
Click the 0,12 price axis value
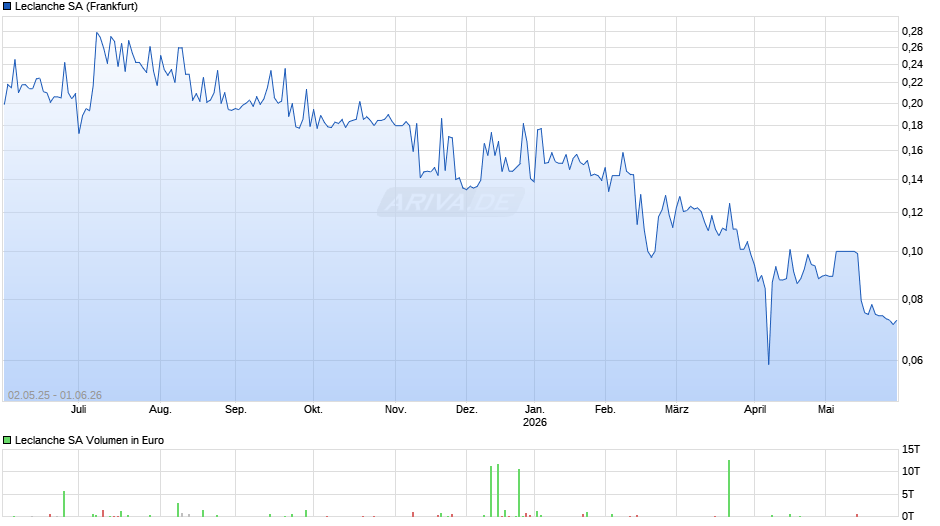coord(912,212)
